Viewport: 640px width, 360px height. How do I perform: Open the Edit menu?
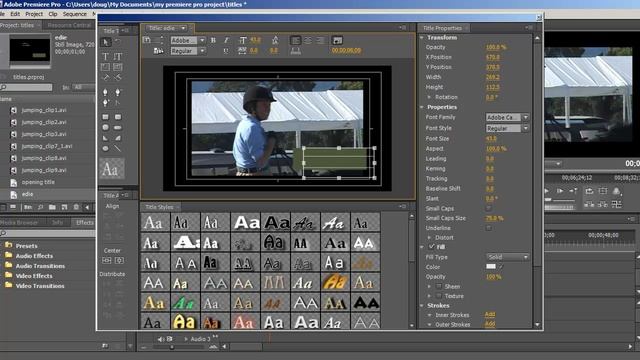pyautogui.click(x=15, y=14)
